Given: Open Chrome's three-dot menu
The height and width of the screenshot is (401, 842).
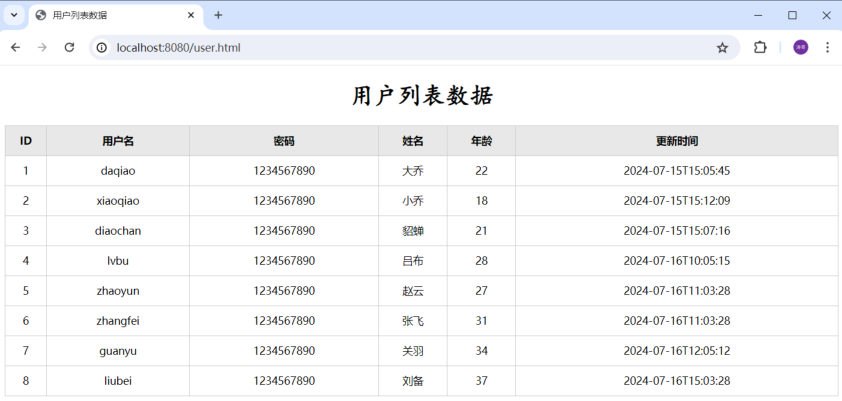Looking at the screenshot, I should [828, 48].
